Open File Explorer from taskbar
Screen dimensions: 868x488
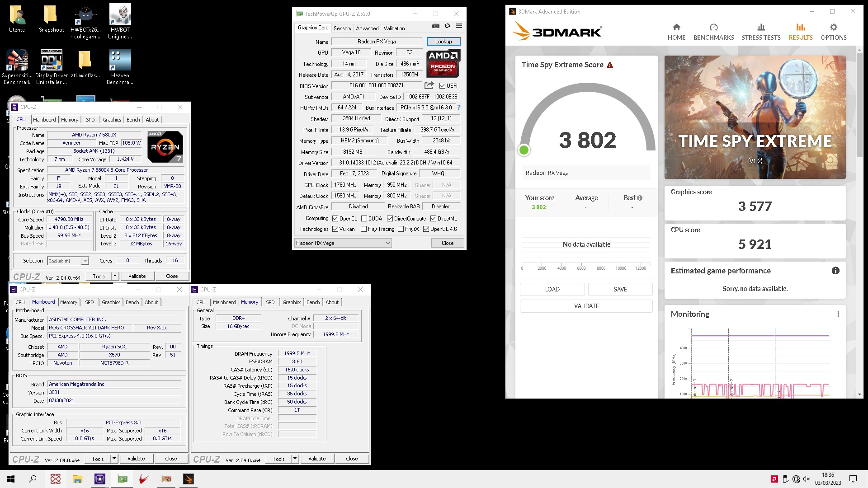pos(77,479)
